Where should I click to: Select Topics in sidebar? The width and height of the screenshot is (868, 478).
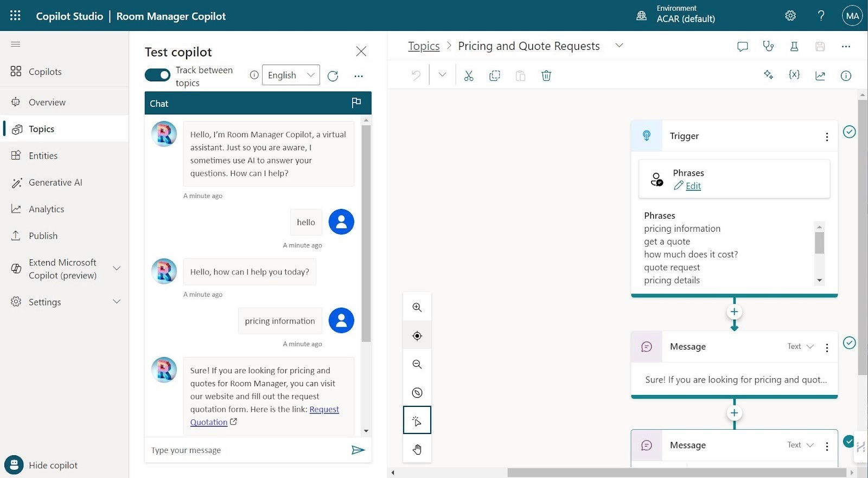pos(65,129)
